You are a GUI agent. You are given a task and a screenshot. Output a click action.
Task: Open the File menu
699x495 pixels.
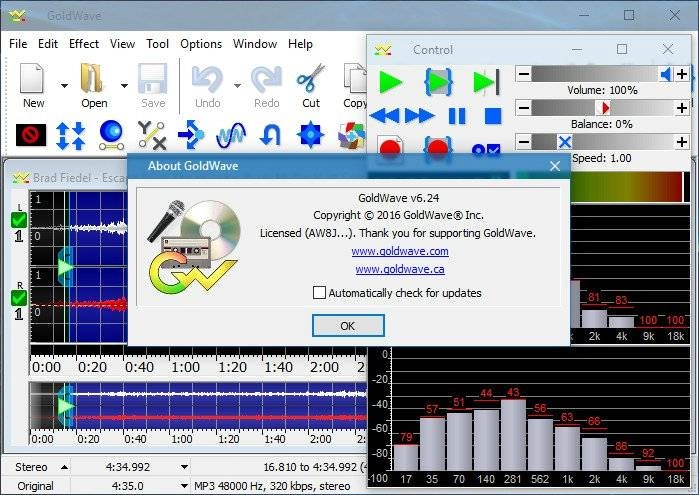18,44
